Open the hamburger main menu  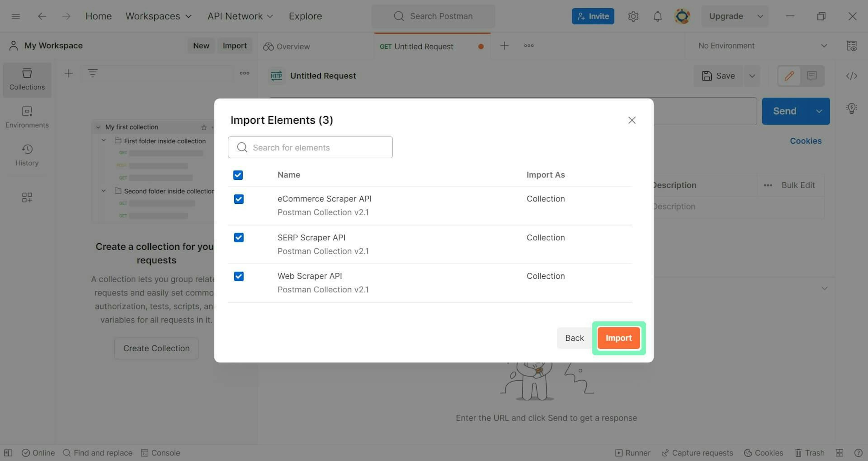16,16
